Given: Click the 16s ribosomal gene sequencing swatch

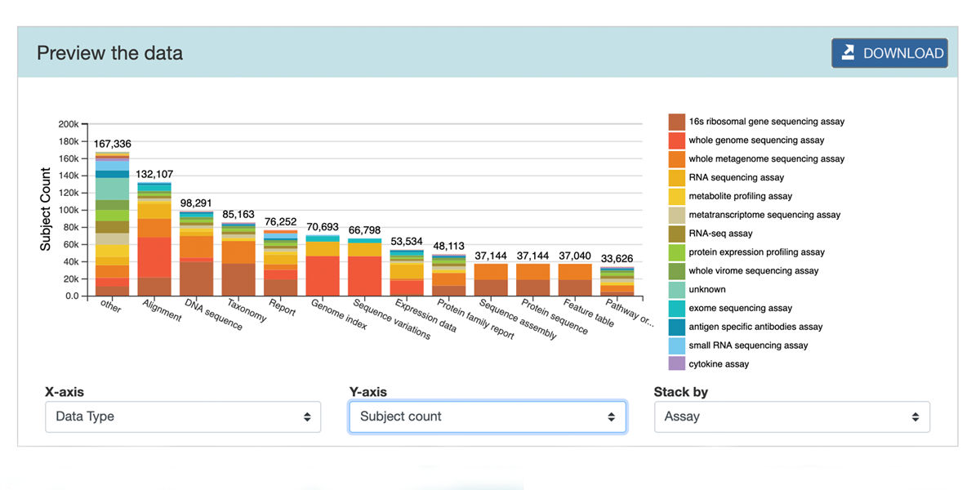Looking at the screenshot, I should (x=676, y=122).
